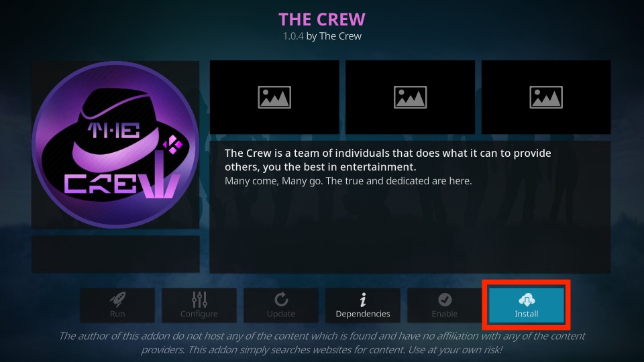644x362 pixels.
Task: Open the first screenshot placeholder thumbnail
Action: point(274,97)
